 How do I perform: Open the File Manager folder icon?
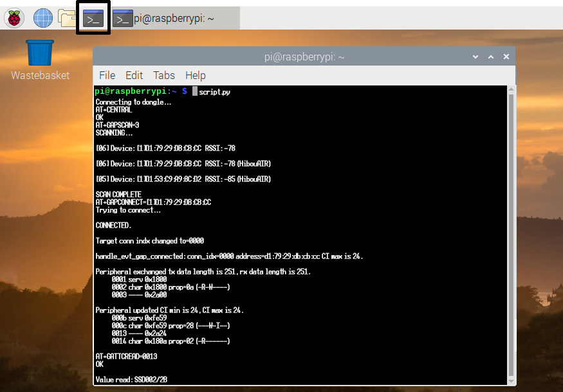point(67,18)
